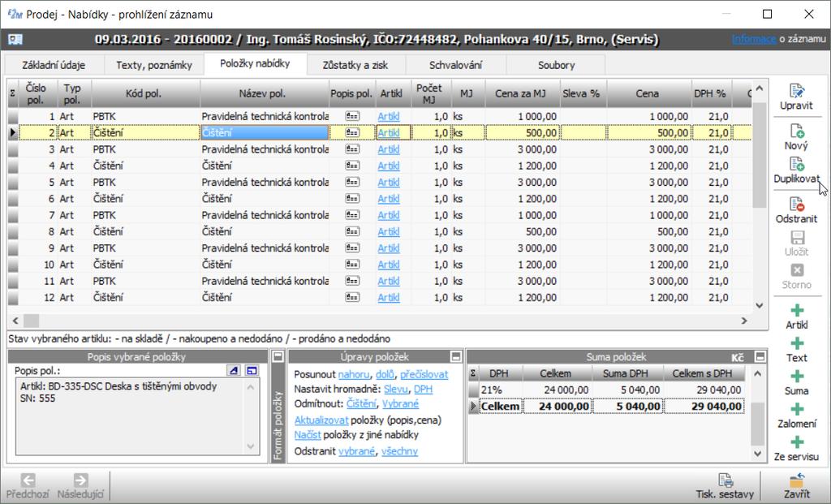Click the Název pol. column header
The image size is (831, 504).
[262, 93]
